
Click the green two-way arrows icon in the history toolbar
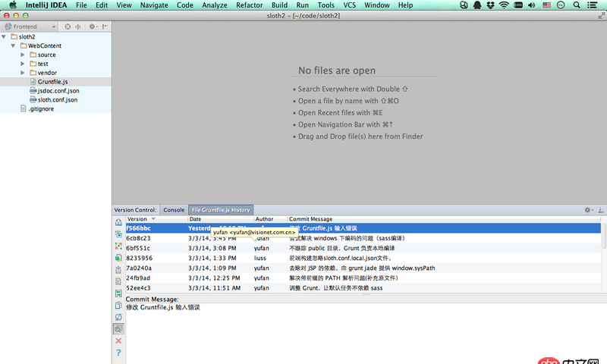coord(118,293)
